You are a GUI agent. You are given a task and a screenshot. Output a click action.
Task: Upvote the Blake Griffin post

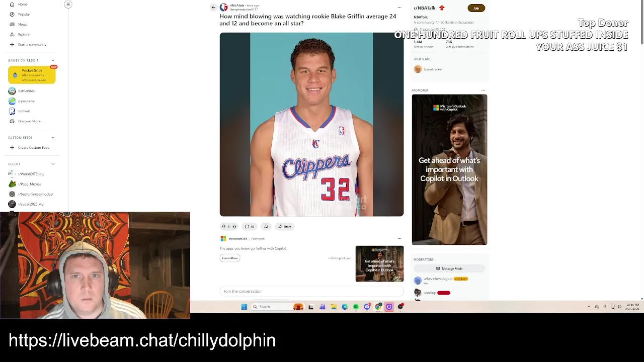tap(223, 227)
